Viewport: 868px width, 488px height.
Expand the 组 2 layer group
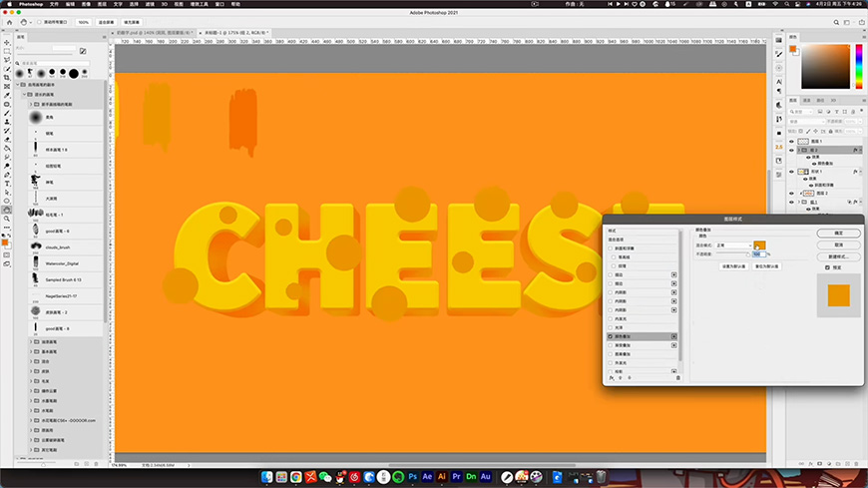(799, 150)
